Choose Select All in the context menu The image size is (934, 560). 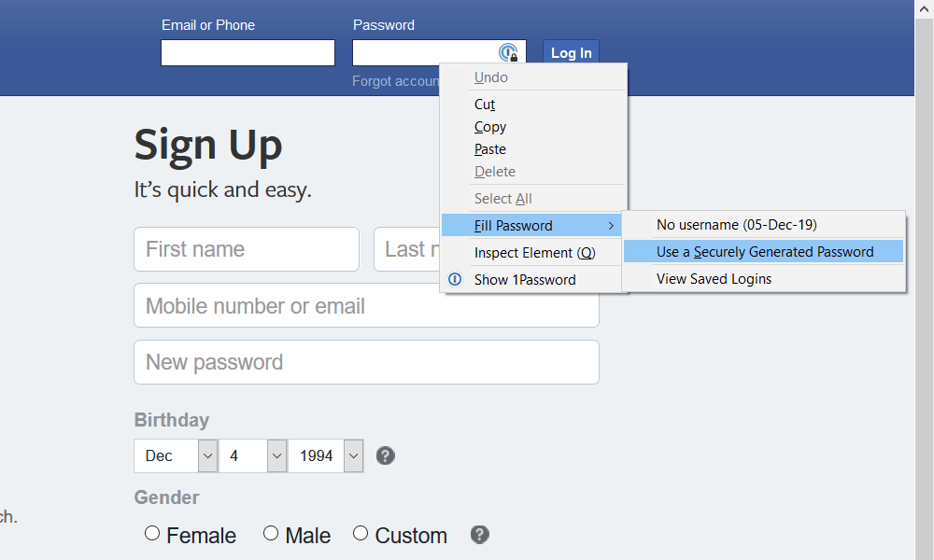pos(533,199)
